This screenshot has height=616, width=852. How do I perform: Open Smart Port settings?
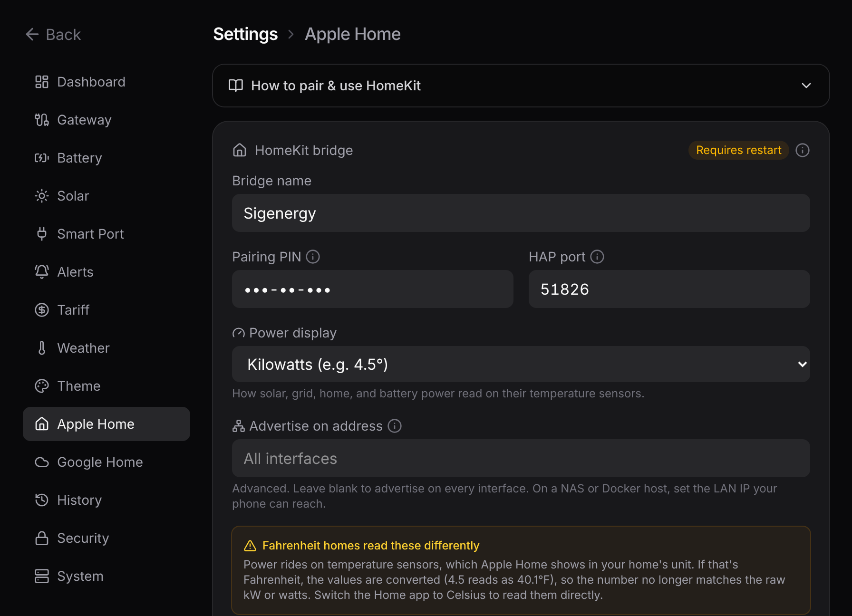click(106, 234)
